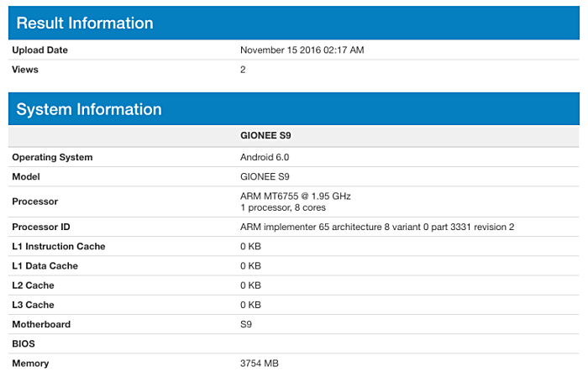Select the Operating System label
Image resolution: width=588 pixels, height=377 pixels.
click(x=52, y=157)
